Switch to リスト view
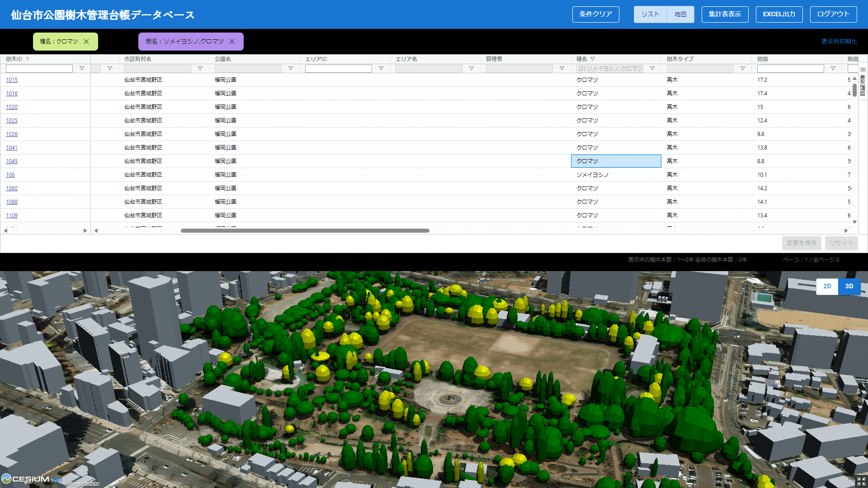Viewport: 868px width, 488px height. (650, 14)
